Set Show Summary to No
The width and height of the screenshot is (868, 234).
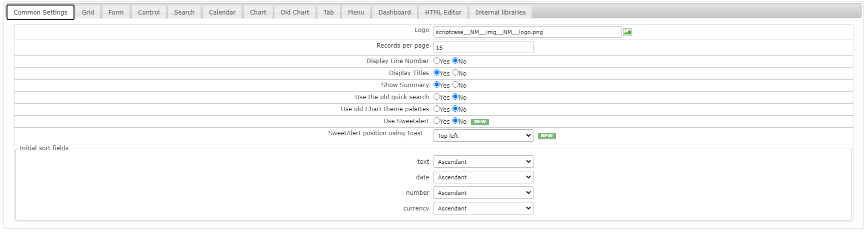coord(455,85)
